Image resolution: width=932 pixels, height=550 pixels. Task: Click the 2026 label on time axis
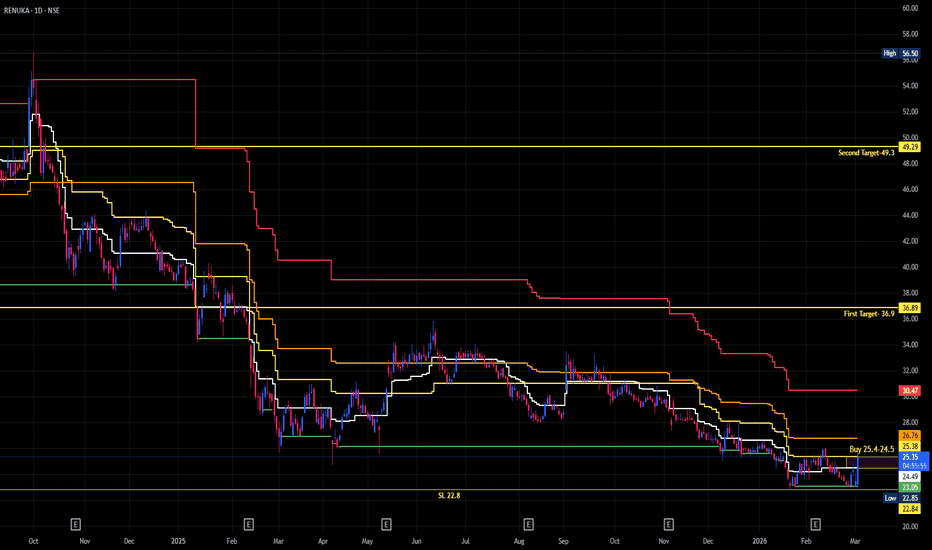(760, 542)
